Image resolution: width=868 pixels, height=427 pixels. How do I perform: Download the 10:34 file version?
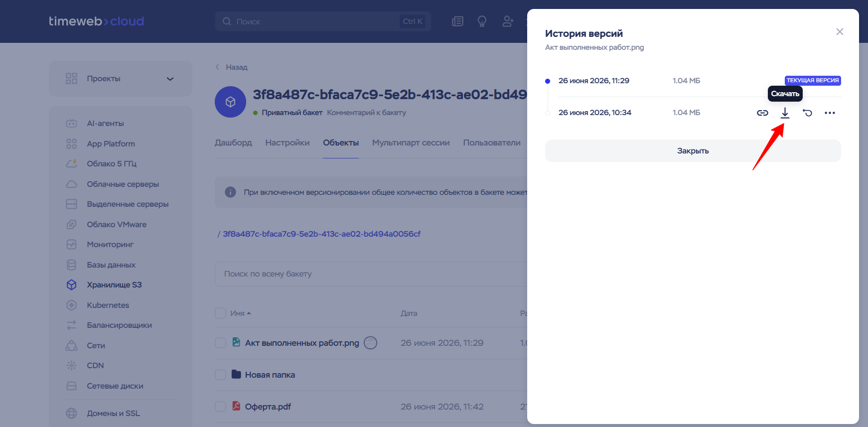(785, 113)
